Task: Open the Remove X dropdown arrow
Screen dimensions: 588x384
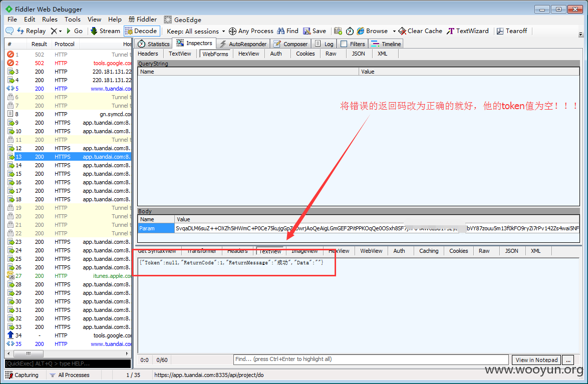Action: point(61,31)
